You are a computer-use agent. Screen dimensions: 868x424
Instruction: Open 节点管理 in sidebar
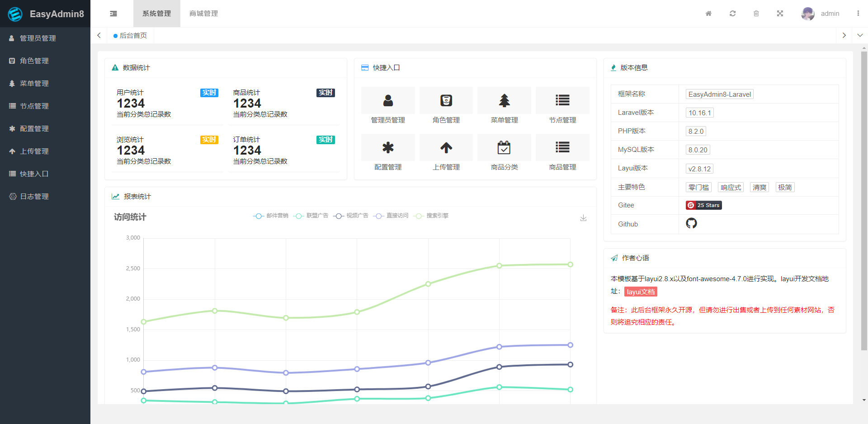pyautogui.click(x=45, y=106)
